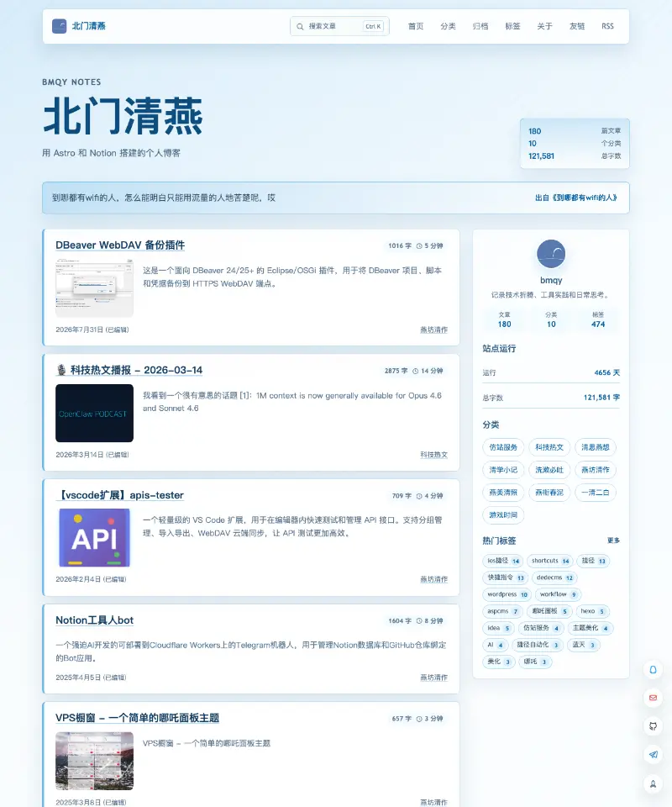Screen dimensions: 672x807
Task: Click the 科技热文 category link on podcast card
Action: pyautogui.click(x=434, y=455)
